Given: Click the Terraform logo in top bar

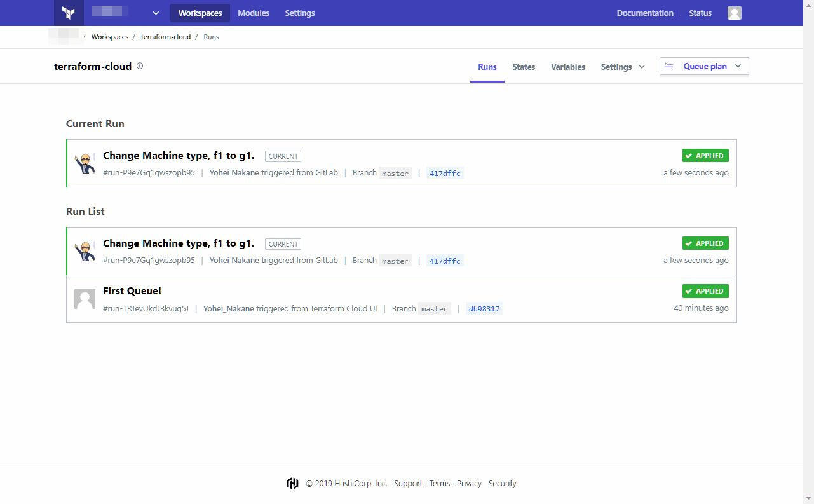Looking at the screenshot, I should [x=69, y=13].
